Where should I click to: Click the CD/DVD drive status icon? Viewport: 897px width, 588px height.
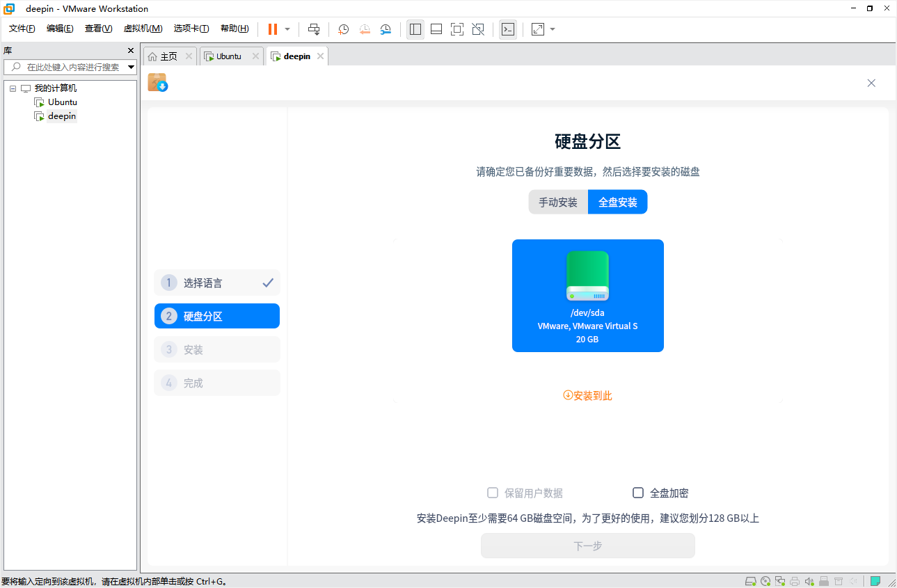point(765,581)
